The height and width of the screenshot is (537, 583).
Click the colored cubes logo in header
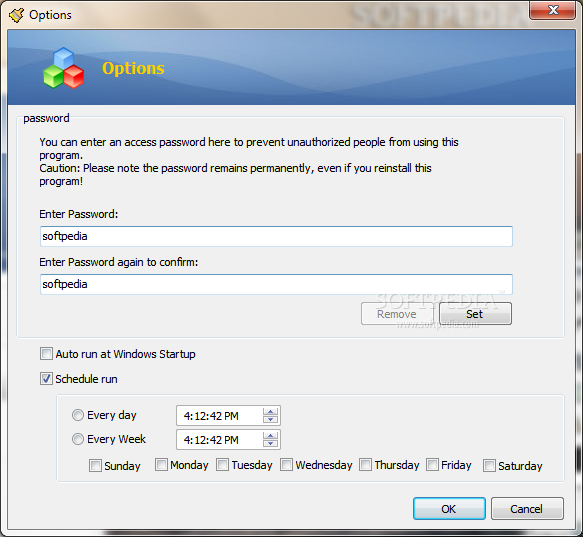[x=64, y=68]
